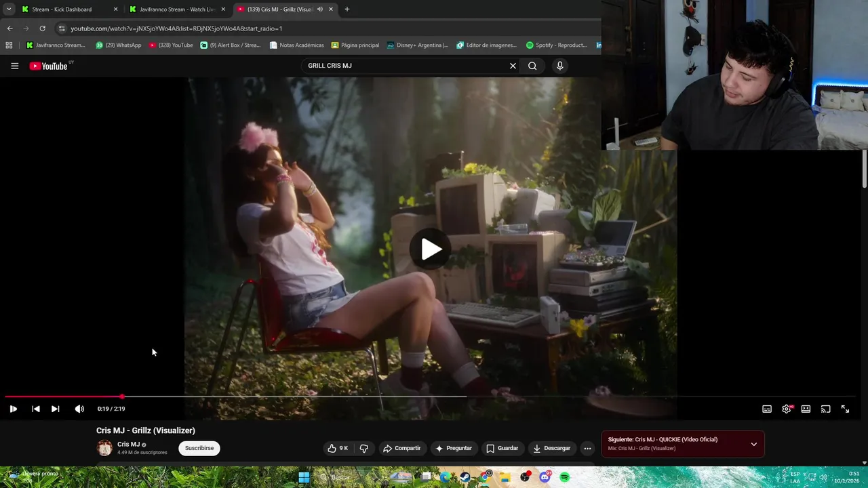Viewport: 868px width, 488px height.
Task: Resume the video with the bottom play button
Action: (13, 409)
